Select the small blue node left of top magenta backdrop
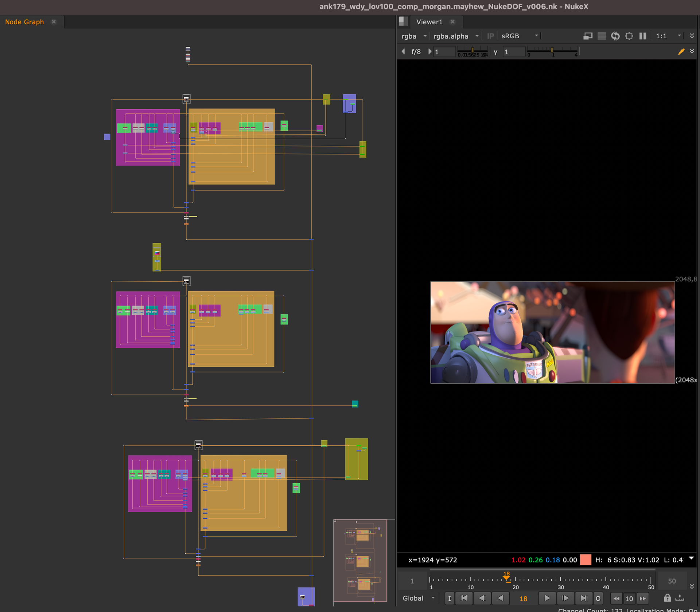 (107, 137)
